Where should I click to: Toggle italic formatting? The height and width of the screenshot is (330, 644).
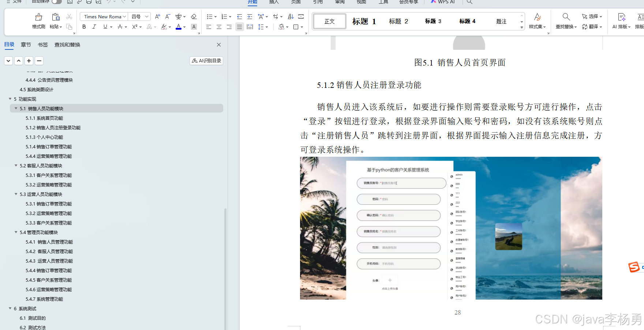click(94, 26)
